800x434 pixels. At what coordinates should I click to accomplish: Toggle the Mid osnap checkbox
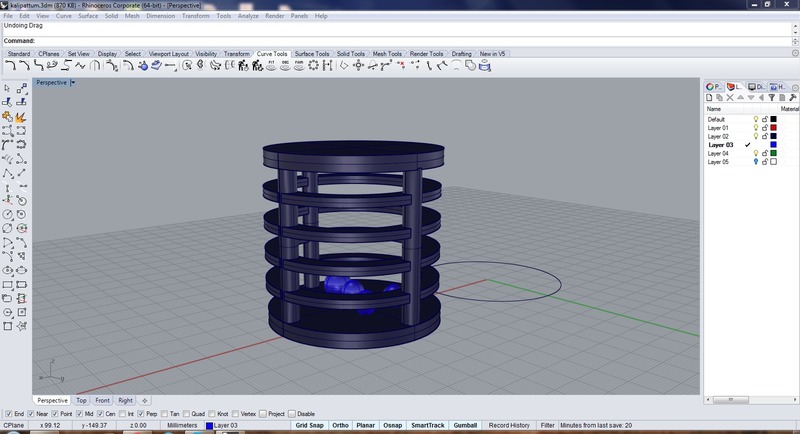[x=79, y=414]
